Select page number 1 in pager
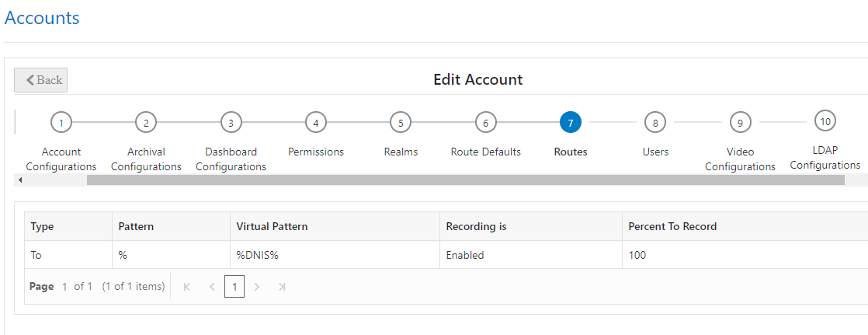Viewport: 868px width, 335px height. point(234,287)
